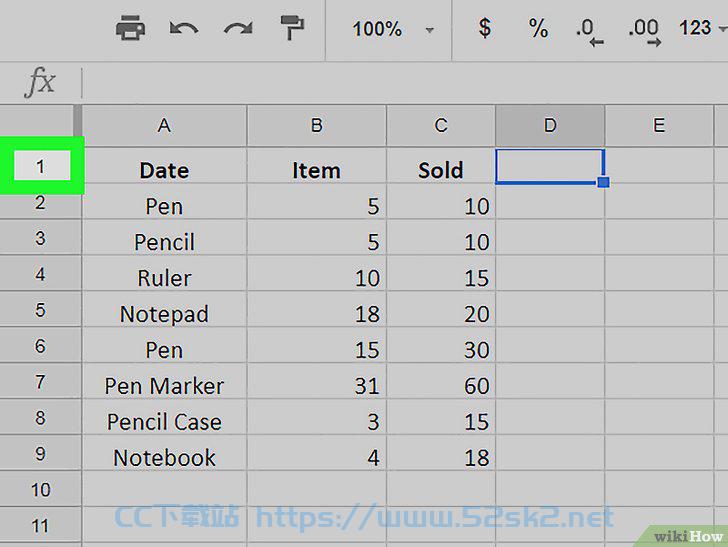This screenshot has height=547, width=728.
Task: Decrease decimal places icon
Action: coord(589,32)
